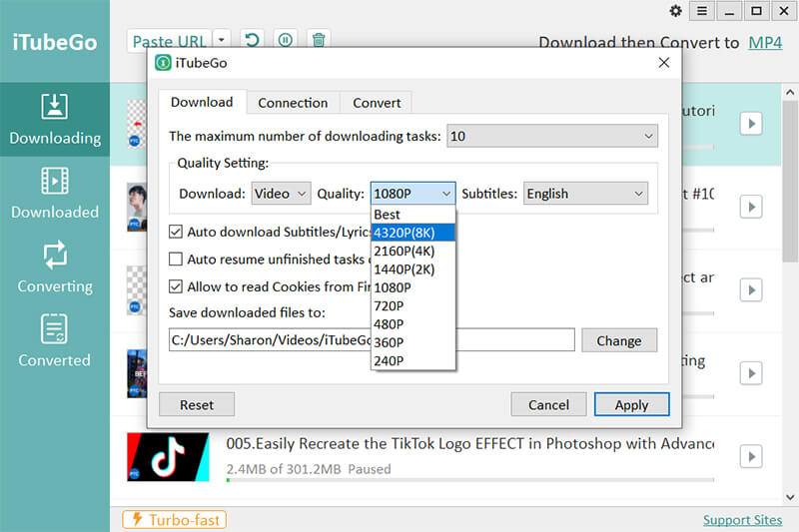Click the trash delete icon in toolbar
The height and width of the screenshot is (532, 799).
coord(319,39)
